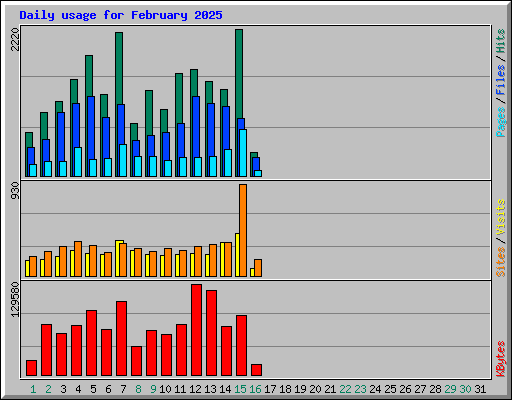Viewport: 512px width, 400px height.
Task: Click the day 16 label on the x-axis
Action: (255, 389)
